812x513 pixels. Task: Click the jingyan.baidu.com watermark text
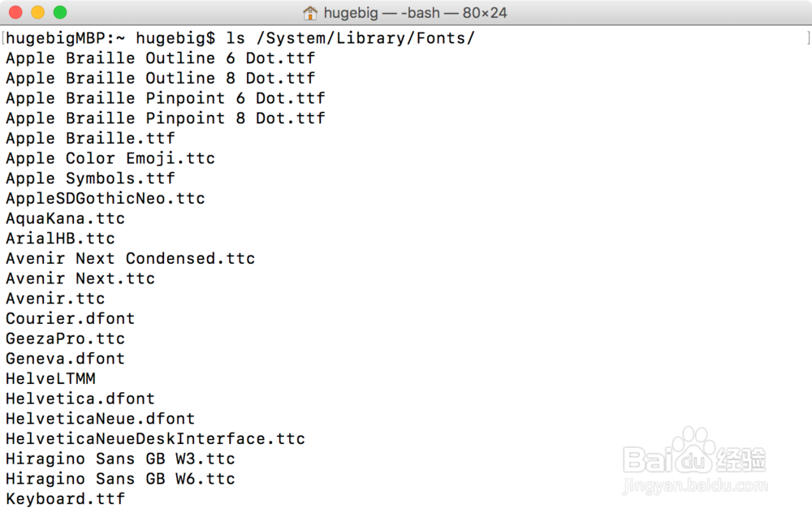(x=694, y=487)
